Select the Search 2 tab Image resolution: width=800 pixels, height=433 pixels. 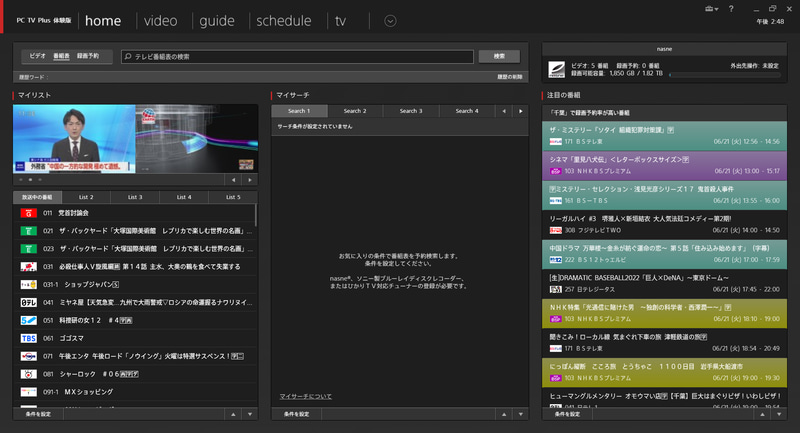[x=355, y=111]
